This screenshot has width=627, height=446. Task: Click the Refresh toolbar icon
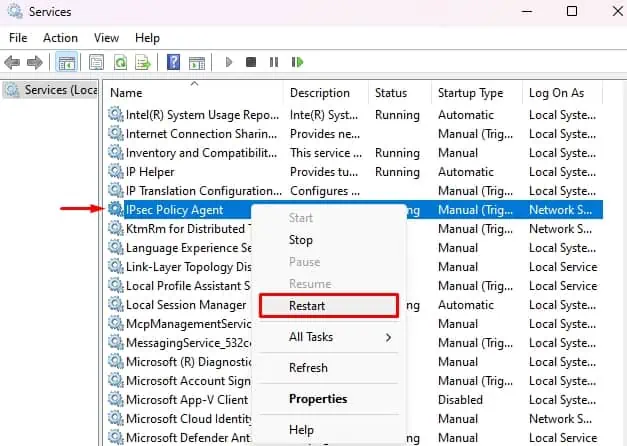[120, 62]
